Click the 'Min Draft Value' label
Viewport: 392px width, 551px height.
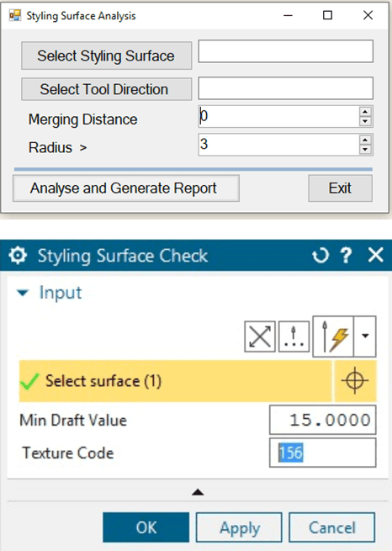click(x=73, y=421)
